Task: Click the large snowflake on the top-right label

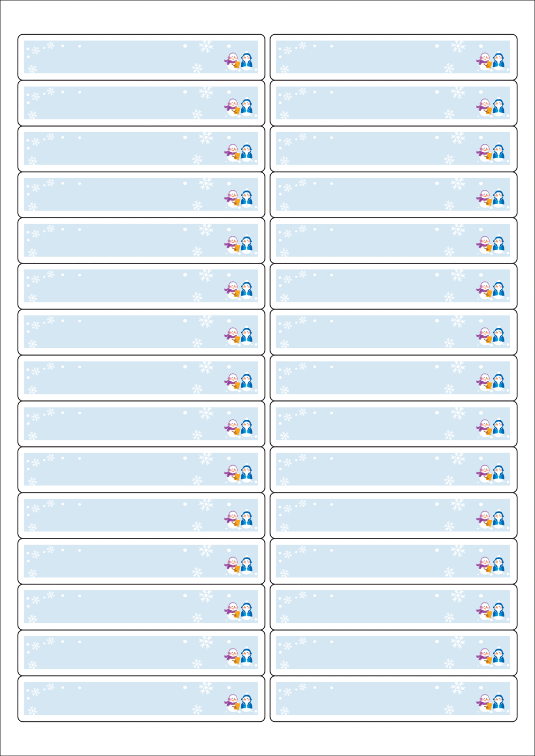Action: [x=457, y=46]
